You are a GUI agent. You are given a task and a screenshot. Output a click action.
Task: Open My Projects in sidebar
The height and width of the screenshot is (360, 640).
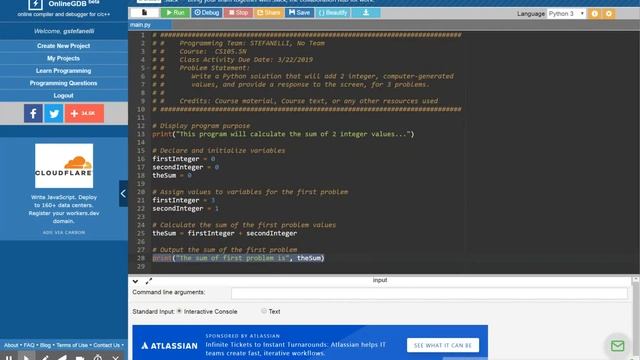click(63, 58)
